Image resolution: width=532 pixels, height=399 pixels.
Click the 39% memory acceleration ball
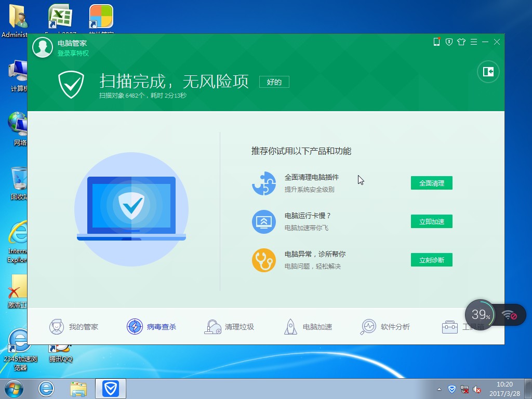[480, 314]
